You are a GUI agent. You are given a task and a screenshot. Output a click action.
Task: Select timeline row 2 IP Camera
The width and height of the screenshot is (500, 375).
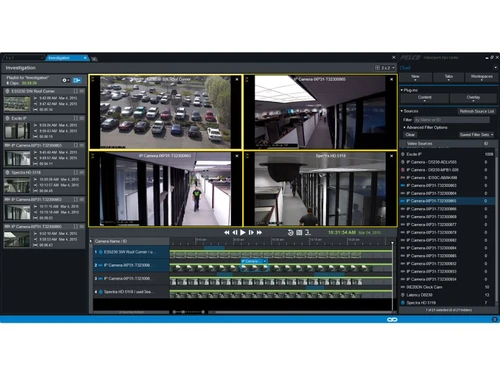(x=131, y=265)
